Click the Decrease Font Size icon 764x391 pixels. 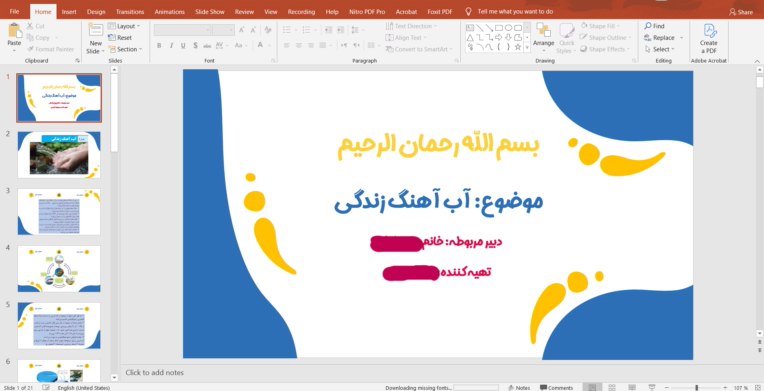253,30
